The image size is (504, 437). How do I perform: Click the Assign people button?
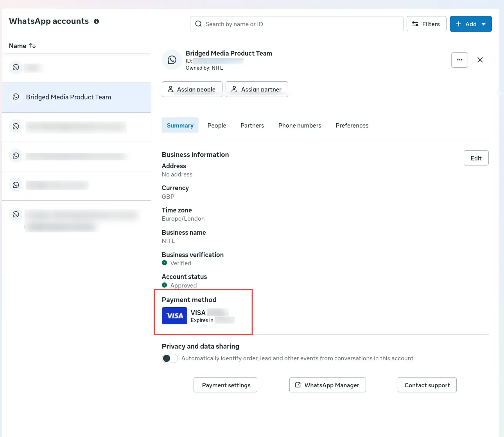tap(192, 89)
